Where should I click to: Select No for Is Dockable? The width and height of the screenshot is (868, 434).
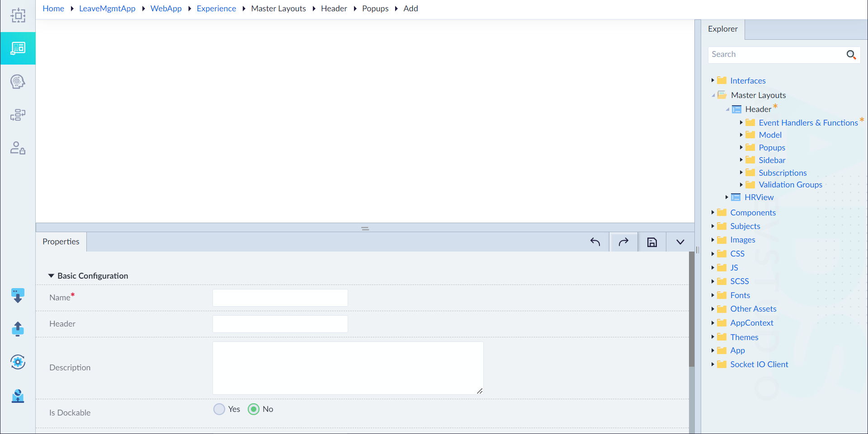(254, 409)
